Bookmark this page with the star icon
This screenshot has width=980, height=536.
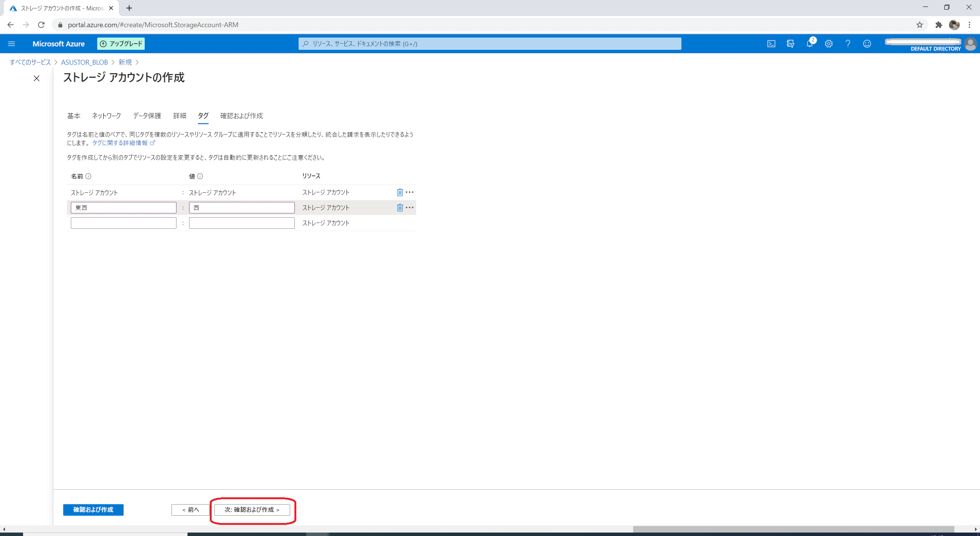pos(920,25)
